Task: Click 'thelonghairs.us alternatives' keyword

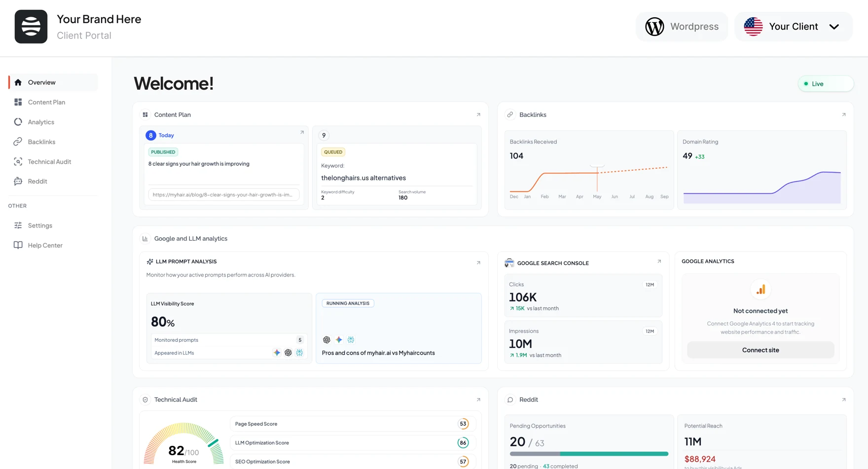Action: (x=363, y=178)
